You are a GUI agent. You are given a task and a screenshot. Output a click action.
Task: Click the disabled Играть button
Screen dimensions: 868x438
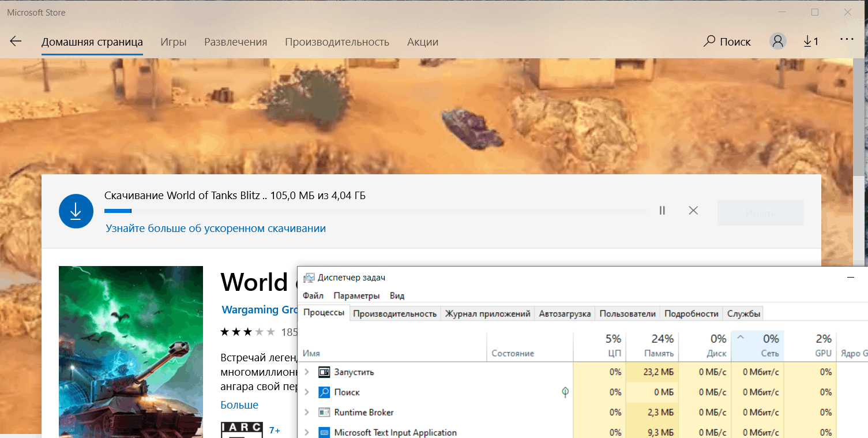pos(760,213)
